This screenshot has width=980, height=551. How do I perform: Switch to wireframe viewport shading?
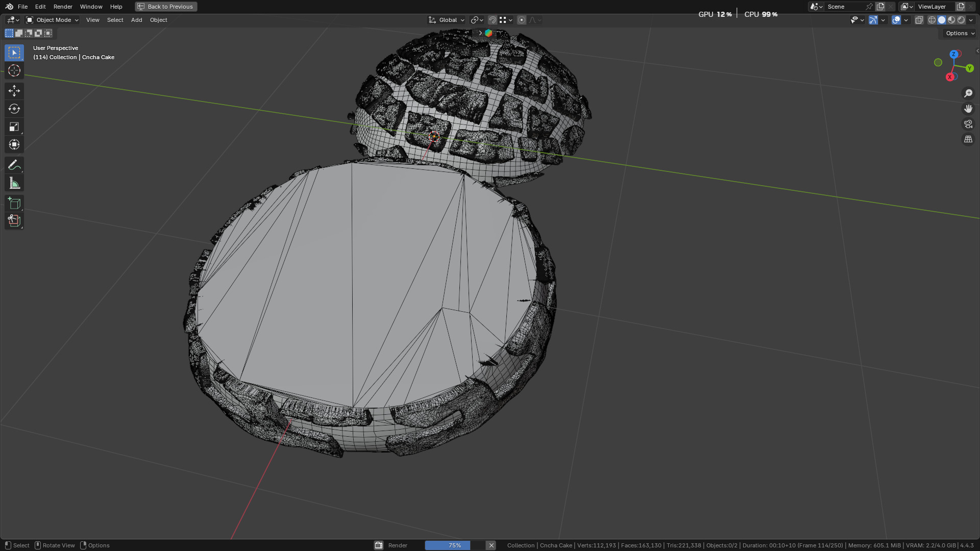click(932, 20)
